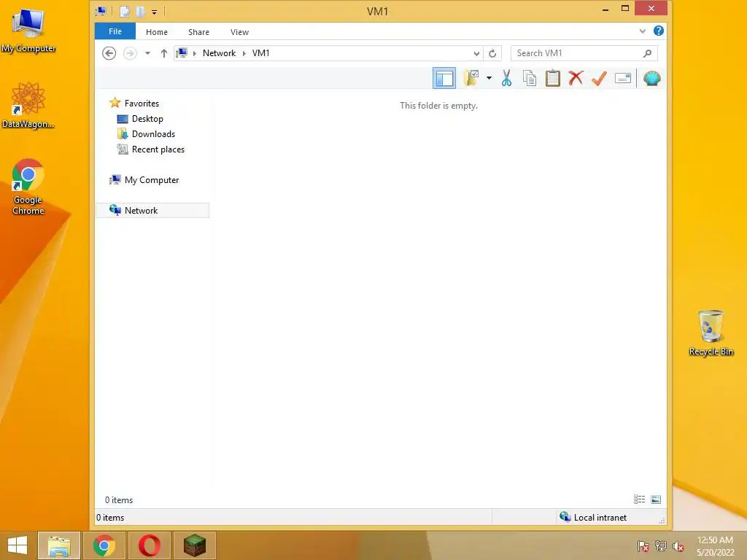
Task: Click the muted volume tray icon
Action: click(678, 546)
